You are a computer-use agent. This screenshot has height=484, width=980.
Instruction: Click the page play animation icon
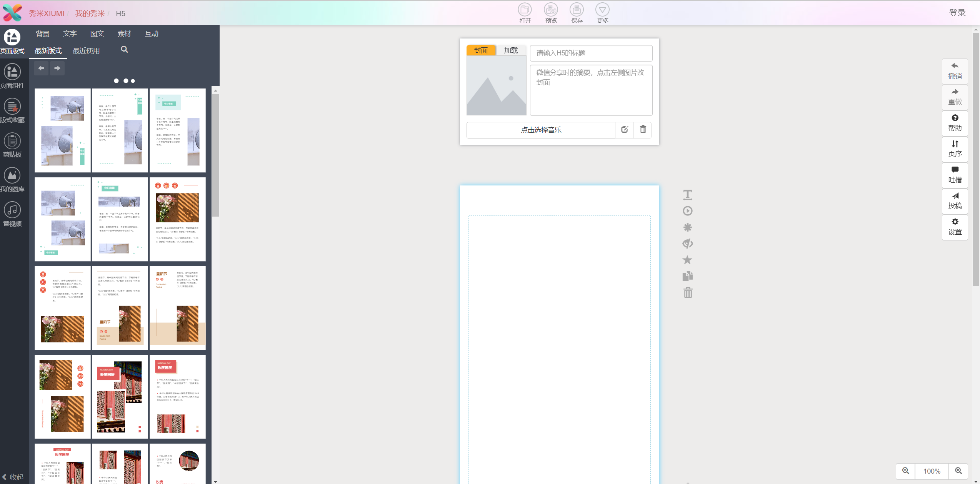pyautogui.click(x=687, y=211)
